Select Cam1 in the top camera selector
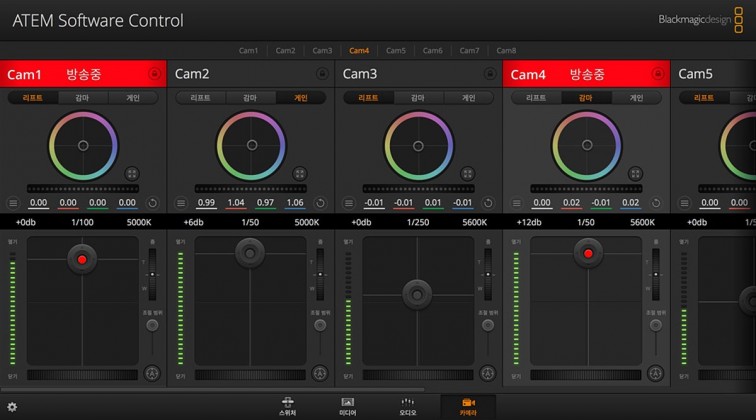Screen dimensions: 756x420 (248, 50)
